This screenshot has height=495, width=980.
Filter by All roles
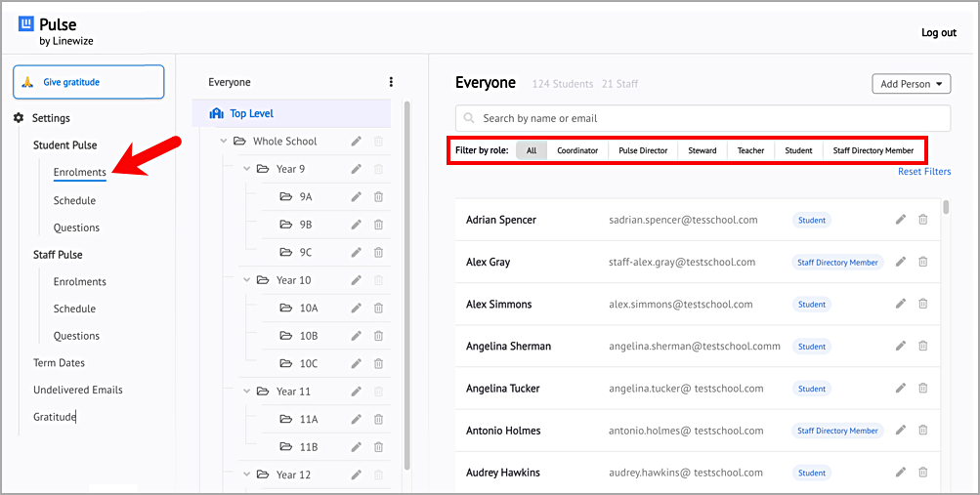pyautogui.click(x=532, y=150)
